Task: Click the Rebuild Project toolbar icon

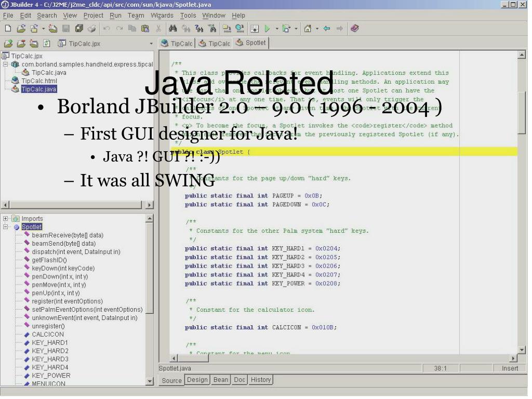Action: pos(240,29)
